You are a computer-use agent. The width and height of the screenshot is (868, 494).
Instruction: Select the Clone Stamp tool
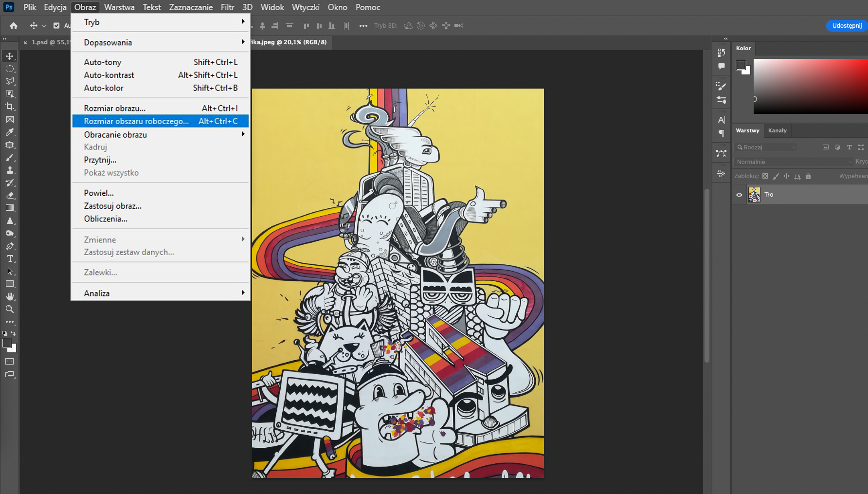10,170
